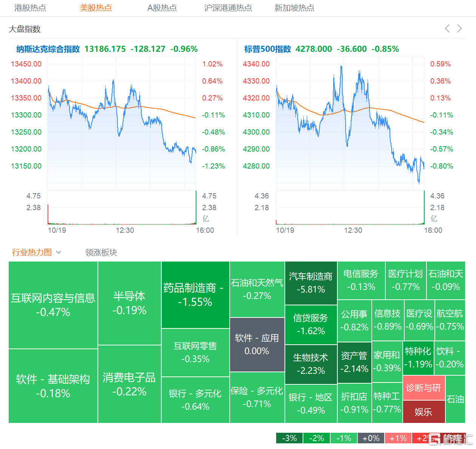Switch to the 港股热点 tab
The width and height of the screenshot is (476, 449).
(30, 8)
